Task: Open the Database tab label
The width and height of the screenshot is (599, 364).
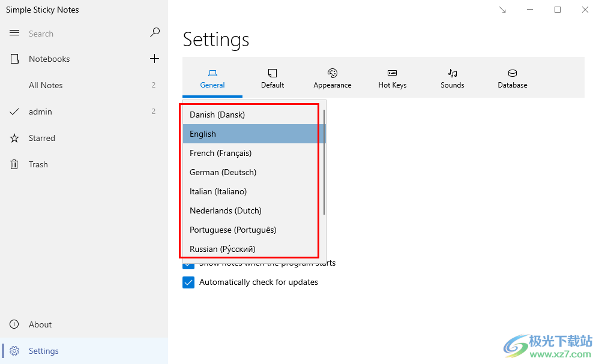Action: click(513, 85)
